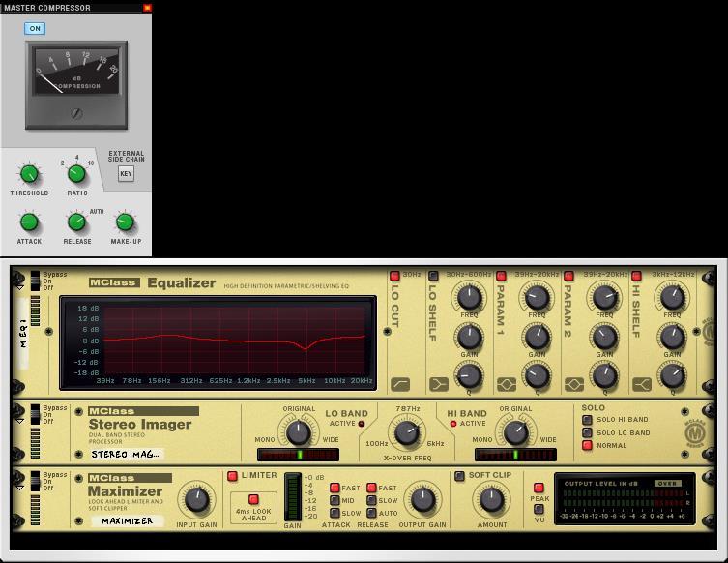Collapse the Equalizer device with fold arrow

click(20, 288)
